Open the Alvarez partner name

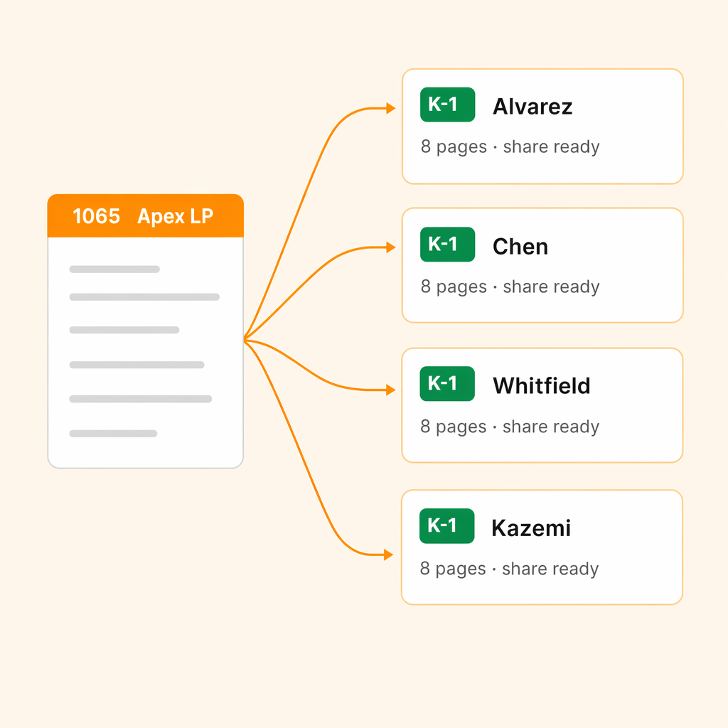[x=532, y=107]
